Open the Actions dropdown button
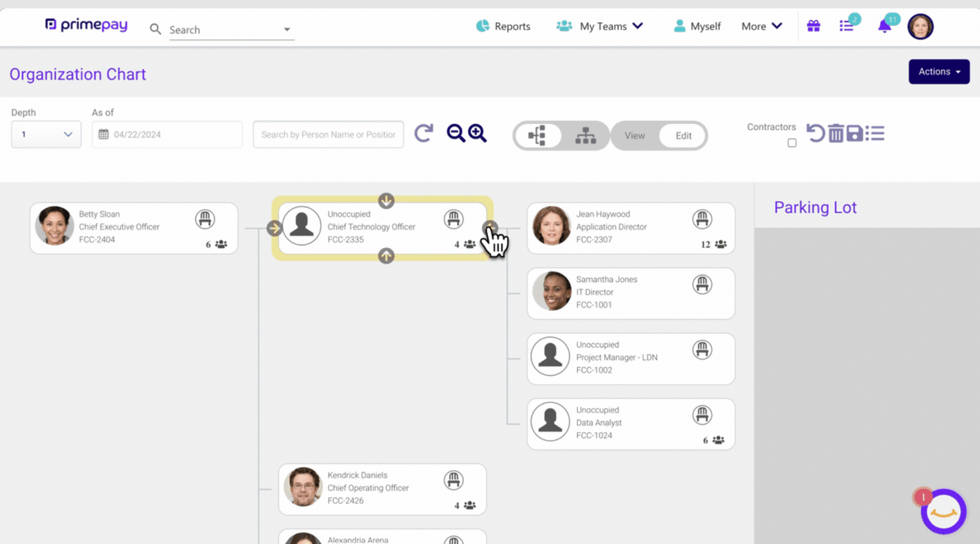The height and width of the screenshot is (544, 980). [x=939, y=72]
